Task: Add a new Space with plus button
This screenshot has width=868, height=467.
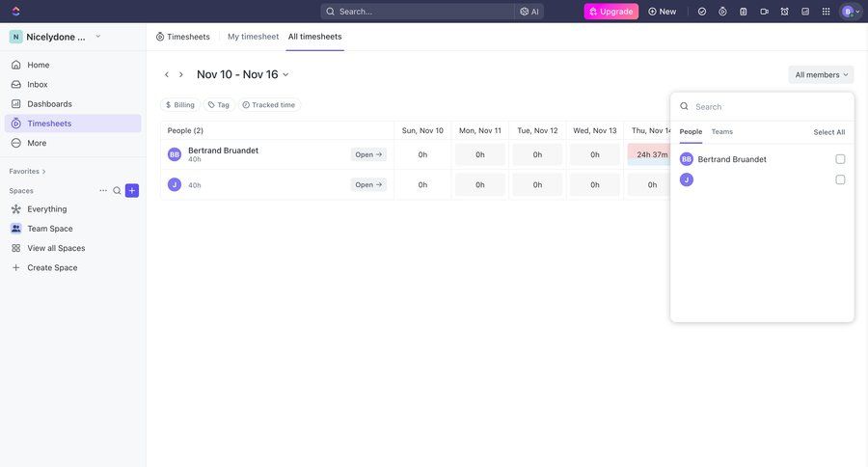Action: pyautogui.click(x=132, y=191)
